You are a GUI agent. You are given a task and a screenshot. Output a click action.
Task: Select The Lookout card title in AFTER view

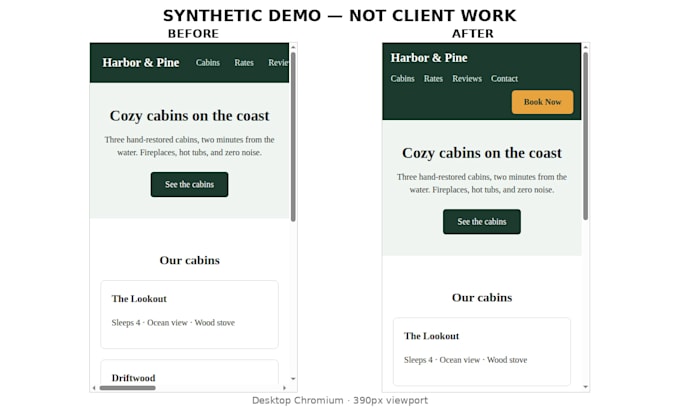pyautogui.click(x=432, y=336)
